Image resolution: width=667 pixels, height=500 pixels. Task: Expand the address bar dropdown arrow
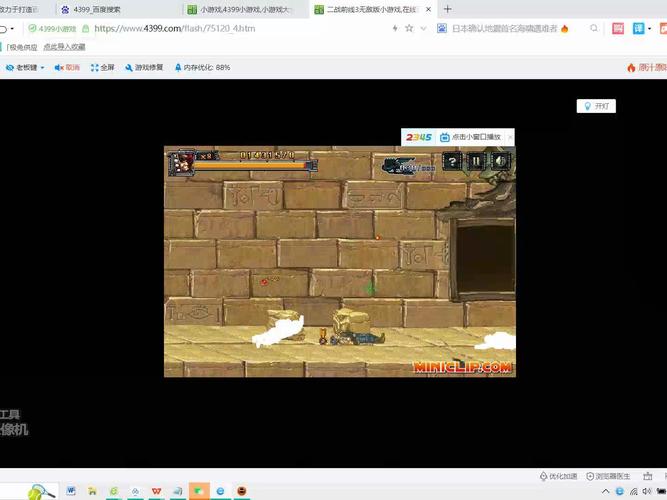coord(423,29)
